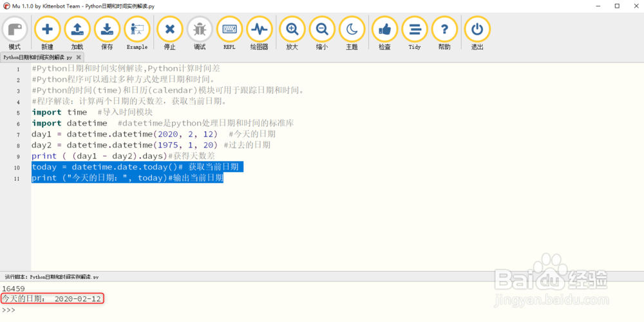
Task: Click the day2 = datetime.datetime(1975, 1, 20) line
Action: click(x=126, y=146)
